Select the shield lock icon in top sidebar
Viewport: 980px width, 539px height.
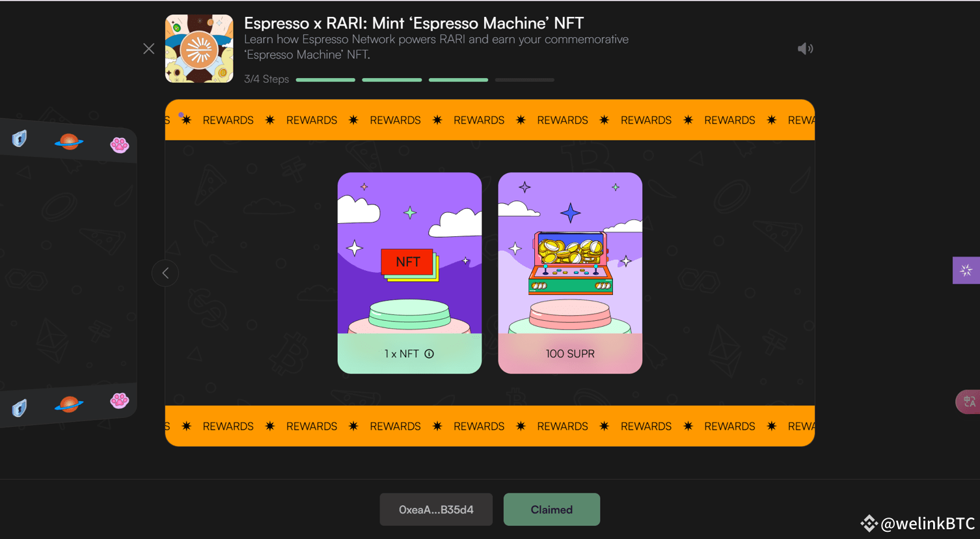point(20,138)
